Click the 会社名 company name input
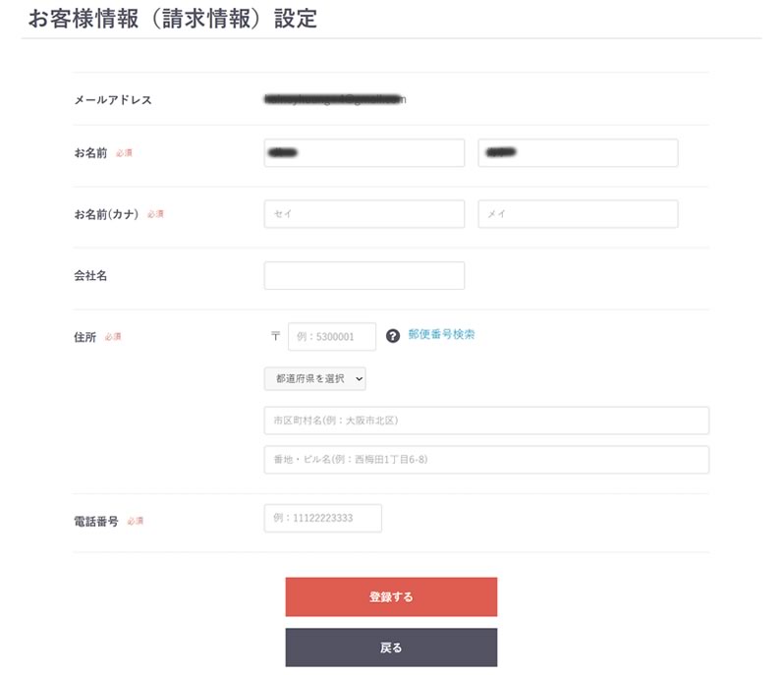Image resolution: width=784 pixels, height=675 pixels. coord(364,276)
